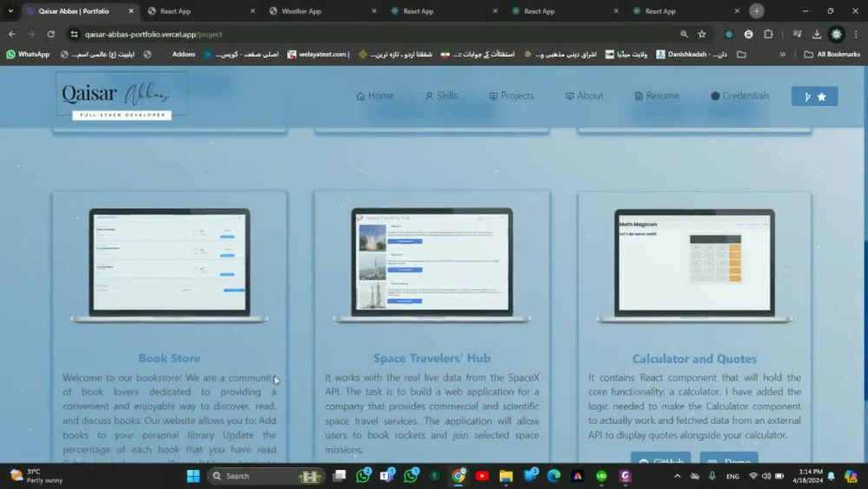Open Microsoft Teams from taskbar
Viewport: 868px width, 489px height.
(387, 476)
